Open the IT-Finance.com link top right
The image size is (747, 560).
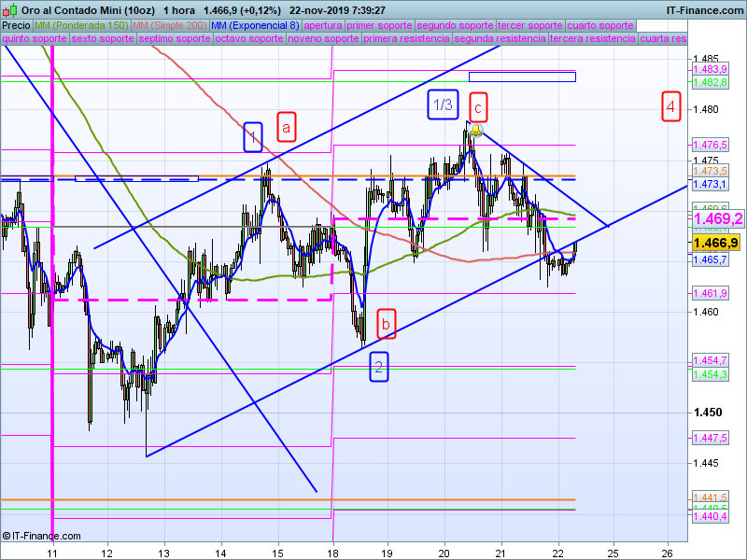(x=705, y=10)
